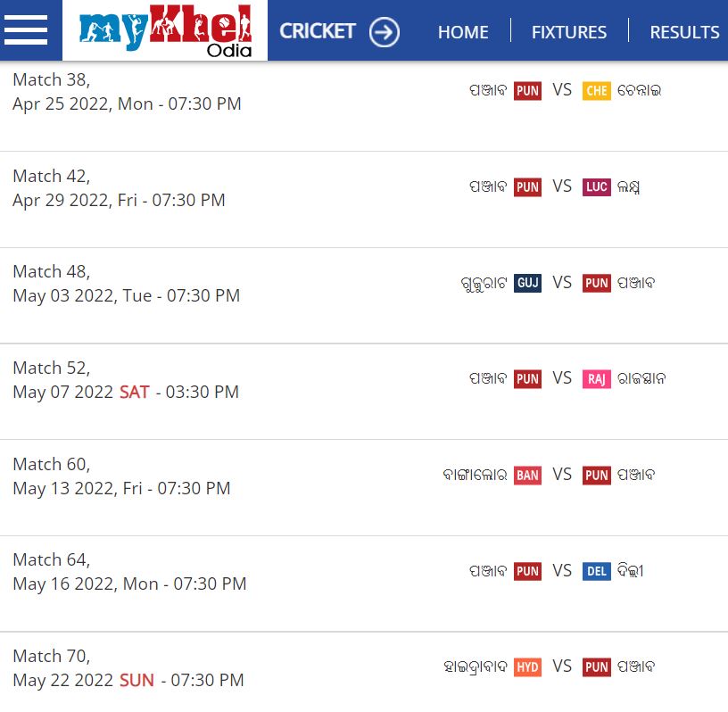The height and width of the screenshot is (712, 728).
Task: Click the blue DEL team badge
Action: (596, 571)
